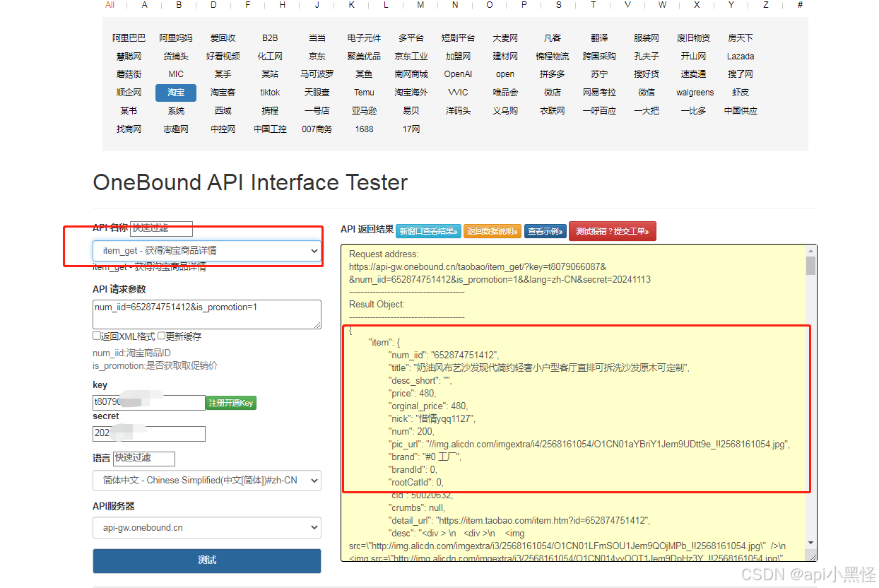Expand the language dropdown 简体中文

(x=206, y=481)
